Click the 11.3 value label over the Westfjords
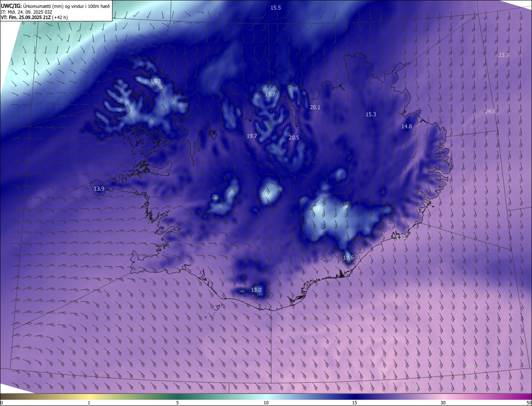 coord(155,81)
